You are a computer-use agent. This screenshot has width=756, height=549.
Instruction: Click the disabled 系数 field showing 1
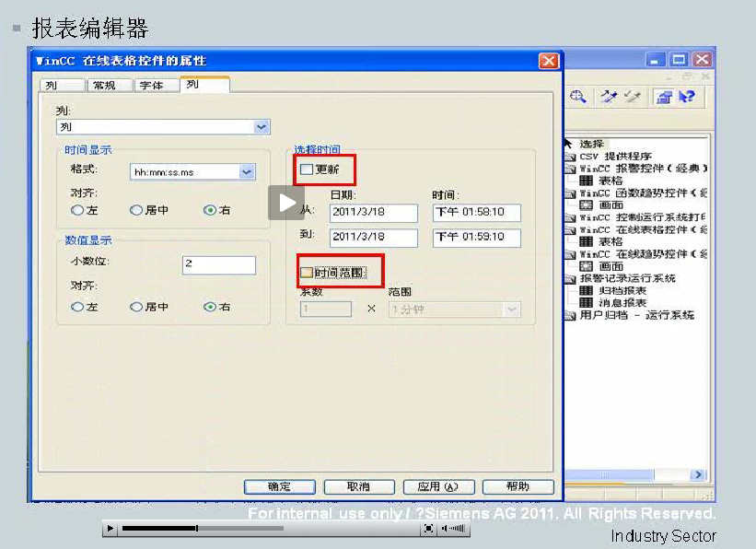325,310
